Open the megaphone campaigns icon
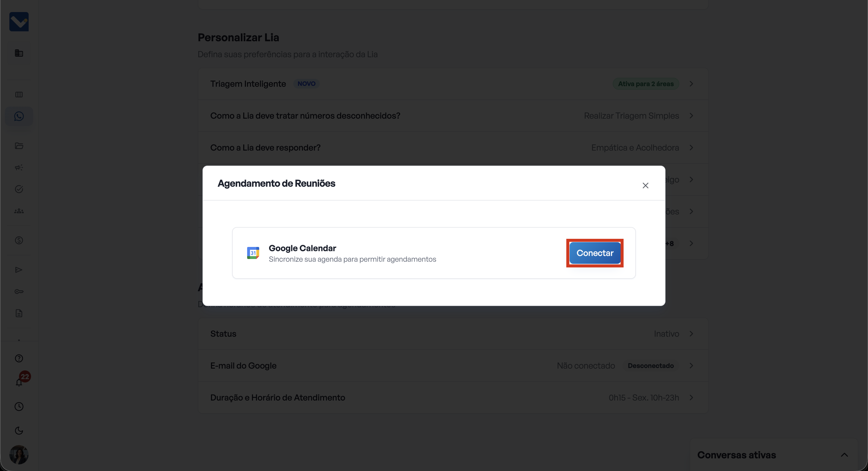Viewport: 868px width, 471px height. click(19, 167)
